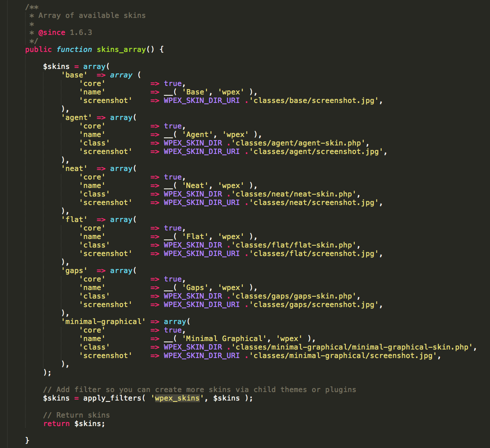Click the 'minimal-graphical' array key
This screenshot has height=448, width=490.
(103, 321)
